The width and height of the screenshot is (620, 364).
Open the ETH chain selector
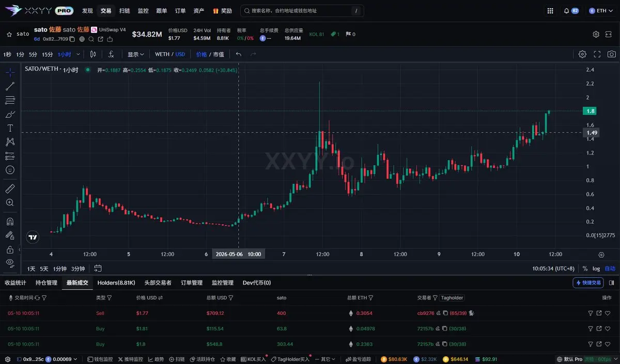600,11
